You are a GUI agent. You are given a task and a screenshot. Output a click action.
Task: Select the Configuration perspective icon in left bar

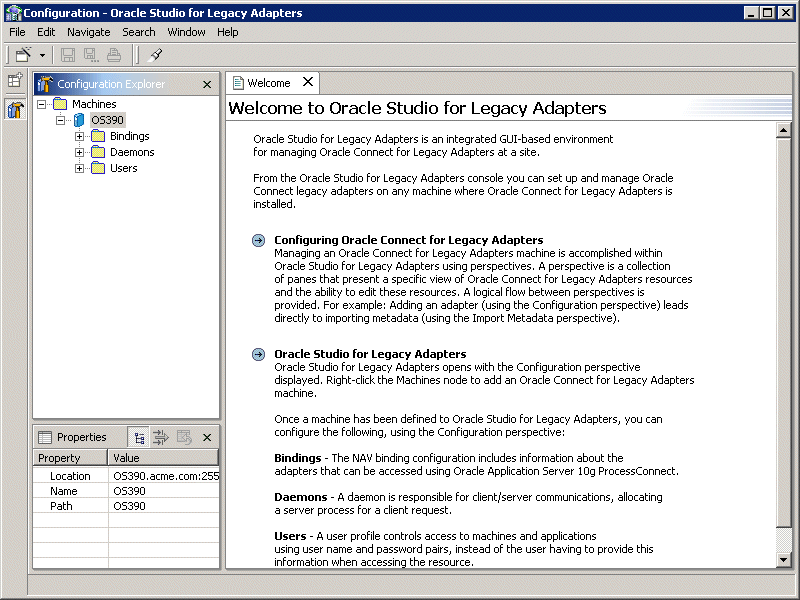(15, 109)
